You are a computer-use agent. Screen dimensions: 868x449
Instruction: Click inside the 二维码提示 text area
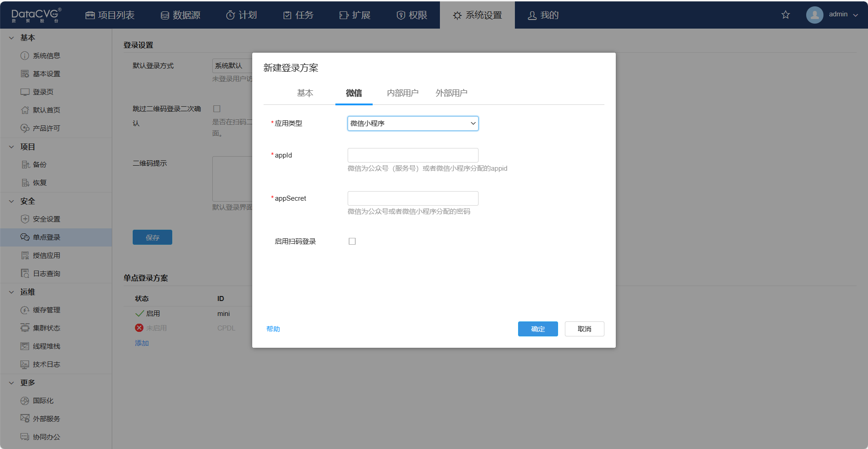pos(233,178)
